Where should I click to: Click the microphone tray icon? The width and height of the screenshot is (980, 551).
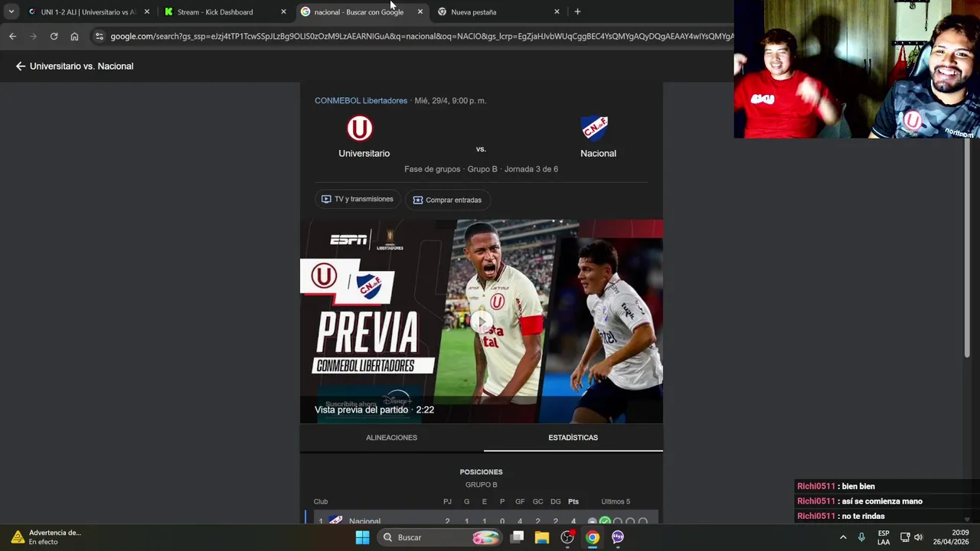[x=861, y=537]
